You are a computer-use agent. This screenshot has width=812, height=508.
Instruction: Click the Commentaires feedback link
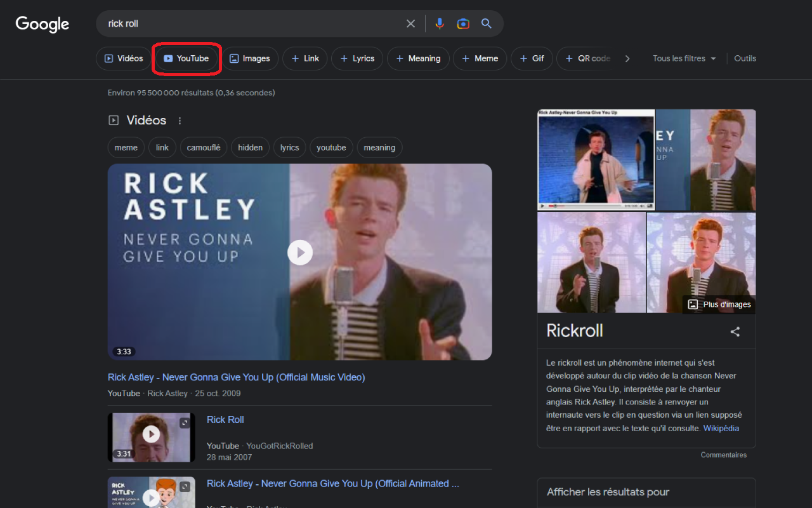(724, 455)
